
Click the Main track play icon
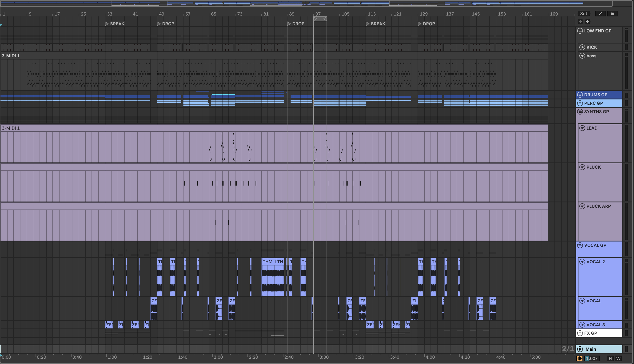(x=580, y=349)
